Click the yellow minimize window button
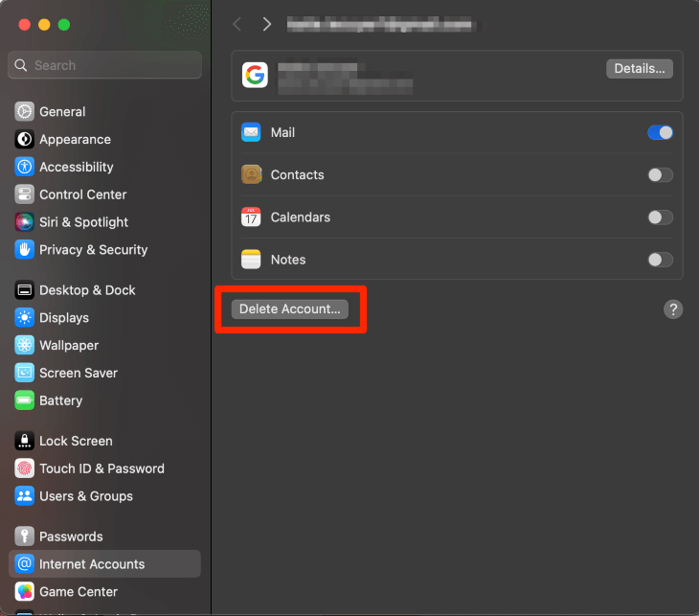This screenshot has width=699, height=616. [44, 25]
